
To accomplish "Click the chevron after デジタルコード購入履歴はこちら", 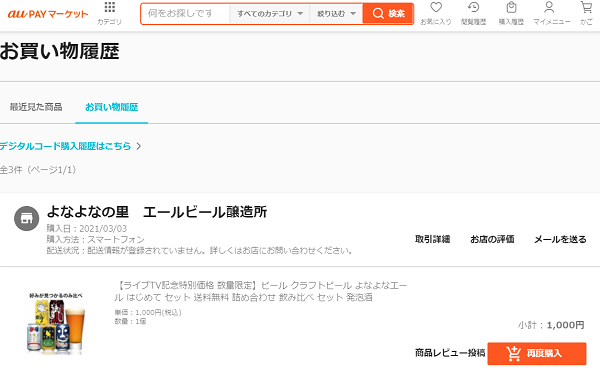I will tap(139, 146).
